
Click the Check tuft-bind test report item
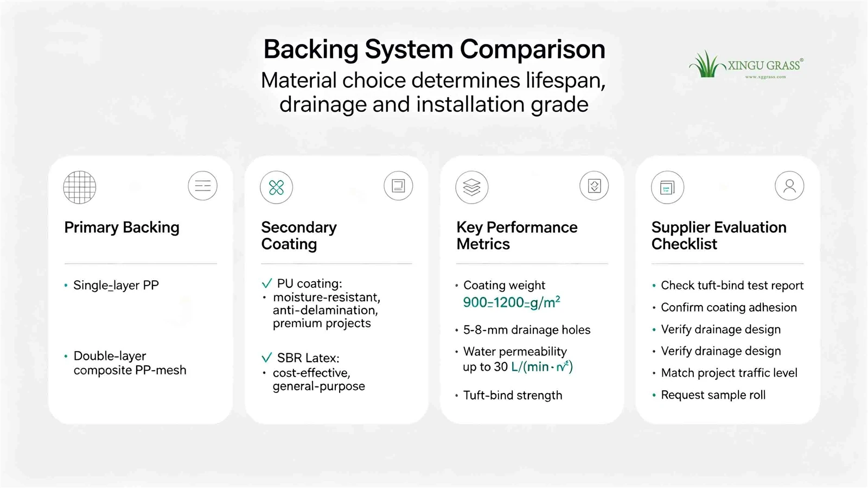tap(732, 286)
